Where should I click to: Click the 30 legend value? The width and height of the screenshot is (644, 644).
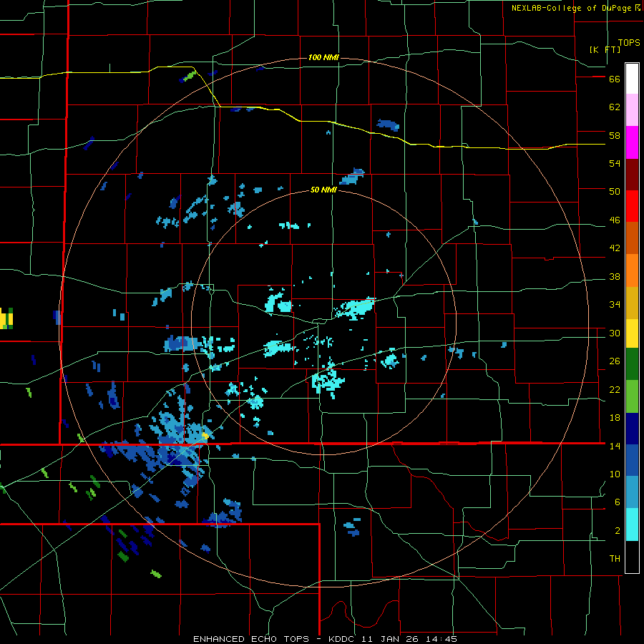click(615, 333)
